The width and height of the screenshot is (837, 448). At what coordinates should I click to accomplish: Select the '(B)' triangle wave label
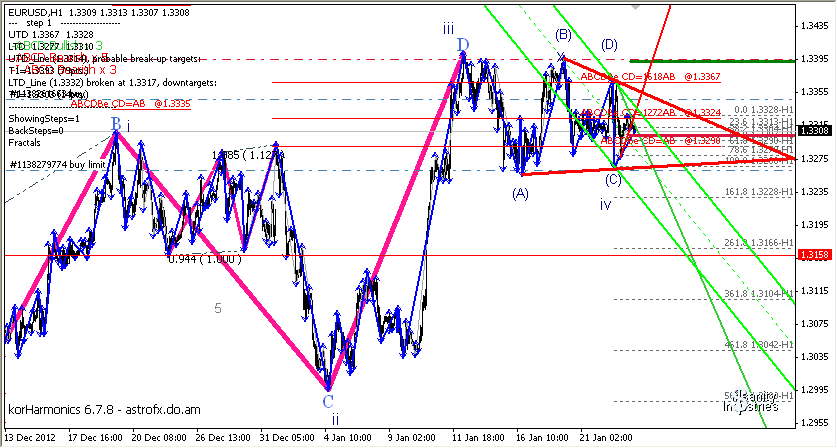[563, 34]
